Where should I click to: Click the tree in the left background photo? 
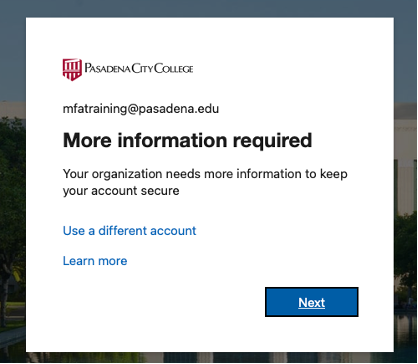[10, 200]
